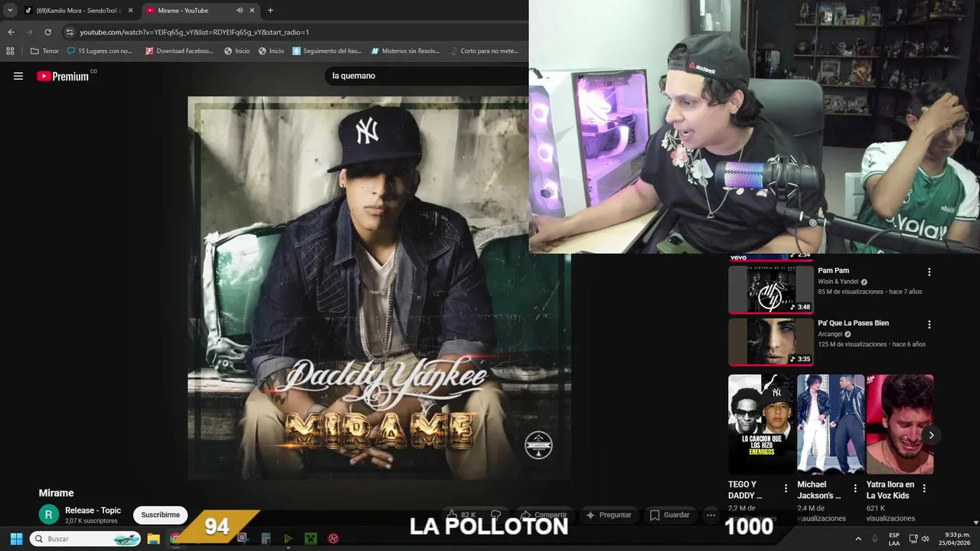Click the YouTube search box with 'la quemano'
This screenshot has height=551, width=980.
pyautogui.click(x=425, y=76)
